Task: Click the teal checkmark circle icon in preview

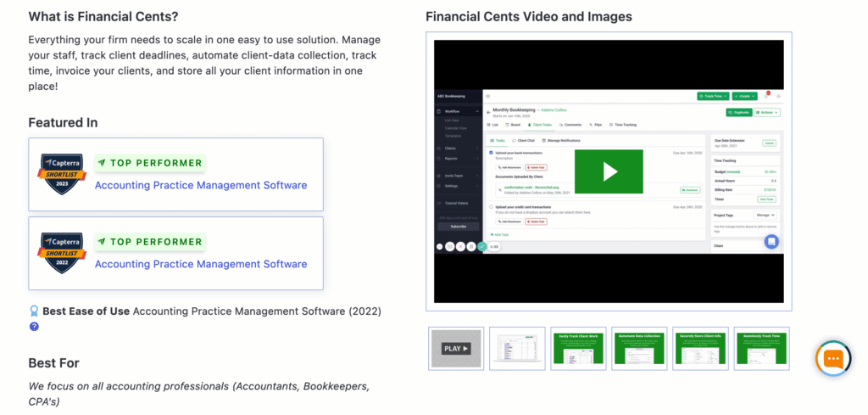Action: (x=481, y=247)
